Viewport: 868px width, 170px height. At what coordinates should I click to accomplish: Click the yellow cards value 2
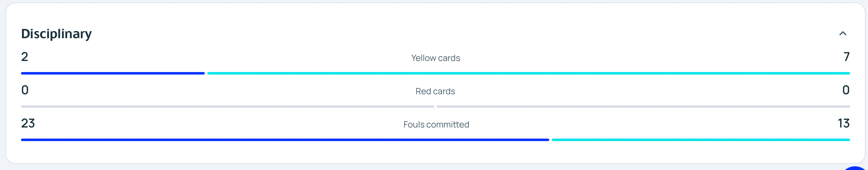pyautogui.click(x=25, y=57)
